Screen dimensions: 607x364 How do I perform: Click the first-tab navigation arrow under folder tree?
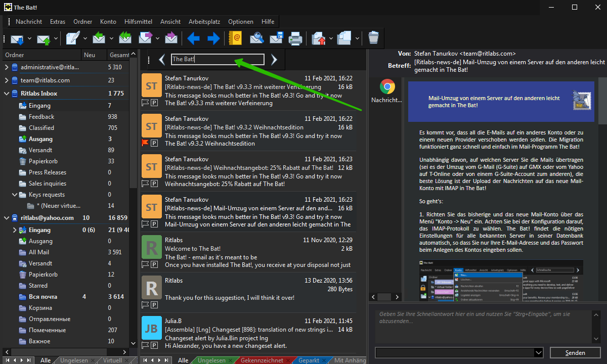[8, 360]
